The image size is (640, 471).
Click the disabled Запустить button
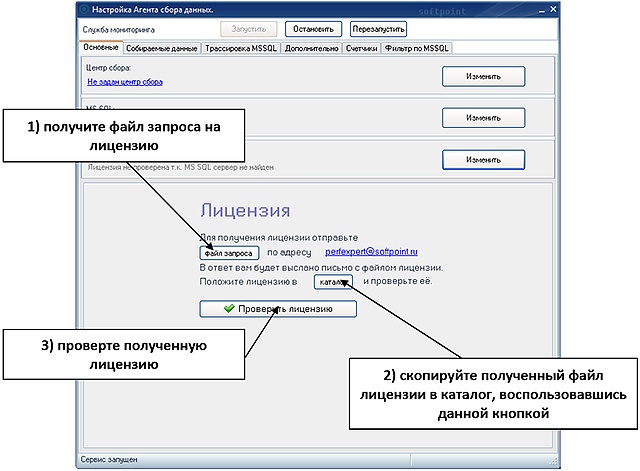click(249, 29)
